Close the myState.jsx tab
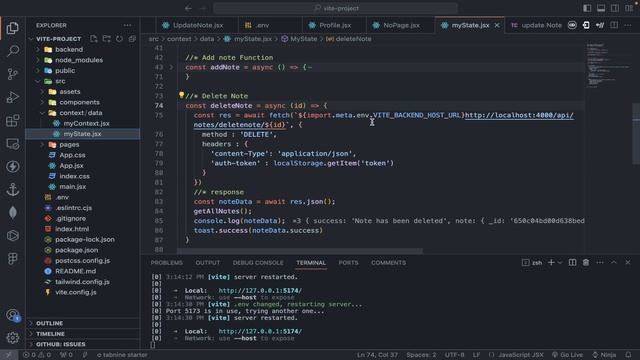 497,25
